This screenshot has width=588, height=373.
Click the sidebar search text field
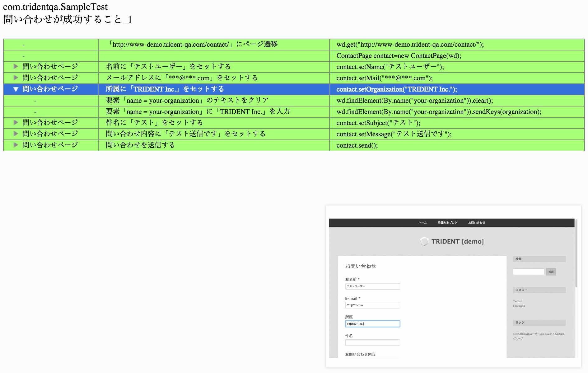tap(528, 272)
